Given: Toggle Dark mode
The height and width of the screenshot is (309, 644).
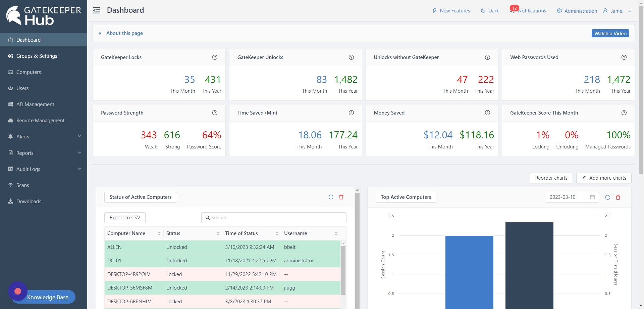Looking at the screenshot, I should coord(490,11).
